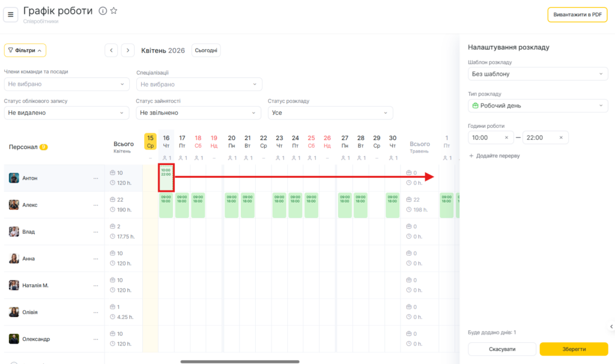Clear the 10:00 start time field
Screen dimensions: 615x364
pos(506,138)
